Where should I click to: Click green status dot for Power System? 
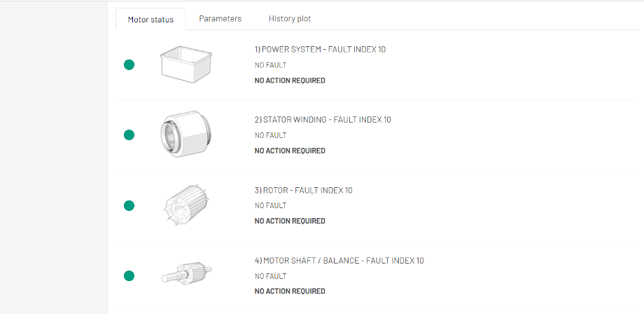[129, 65]
